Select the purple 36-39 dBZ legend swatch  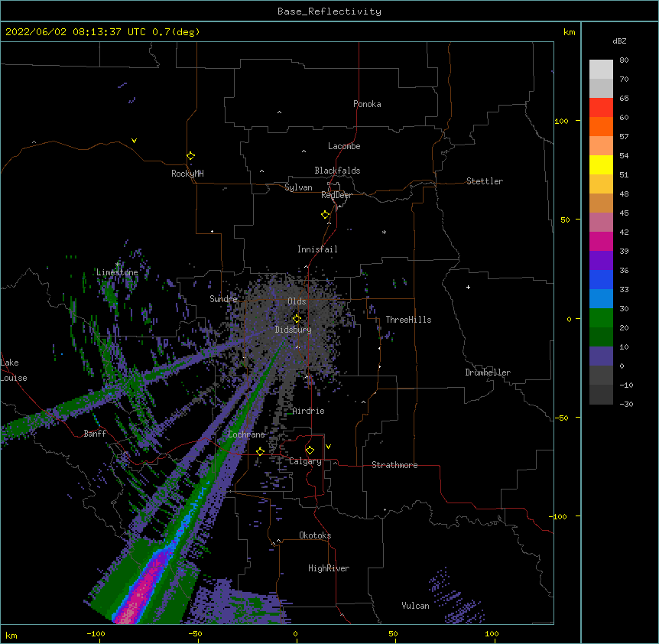pyautogui.click(x=601, y=261)
